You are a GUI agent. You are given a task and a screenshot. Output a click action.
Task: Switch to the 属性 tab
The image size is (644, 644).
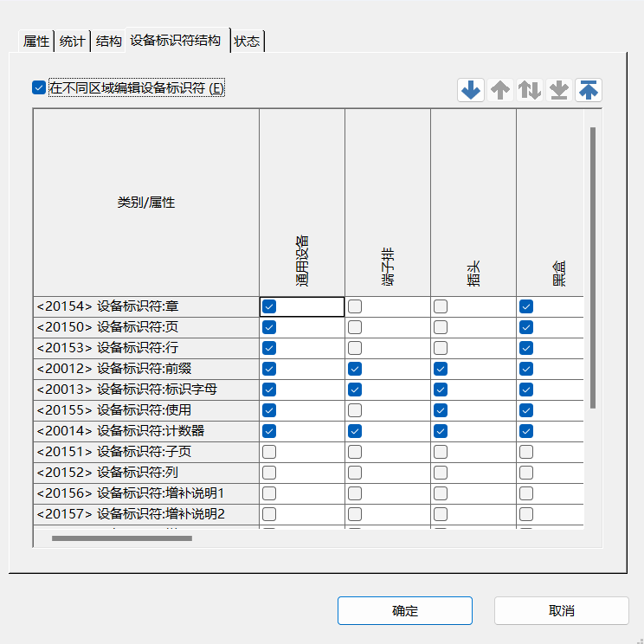[x=36, y=42]
